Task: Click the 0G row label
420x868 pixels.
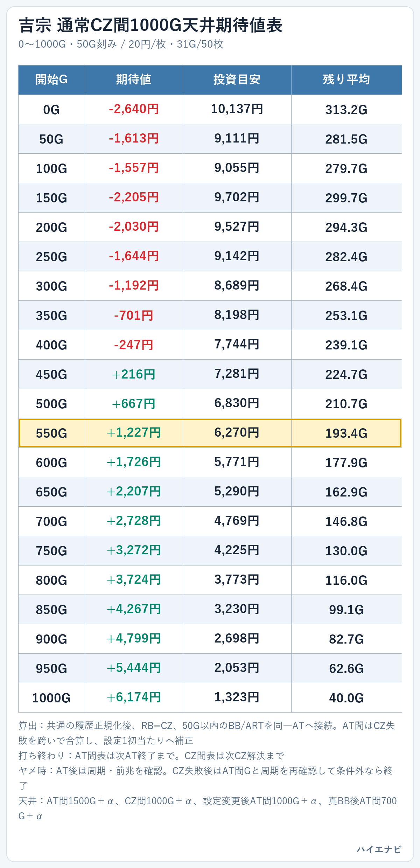Action: click(x=51, y=110)
